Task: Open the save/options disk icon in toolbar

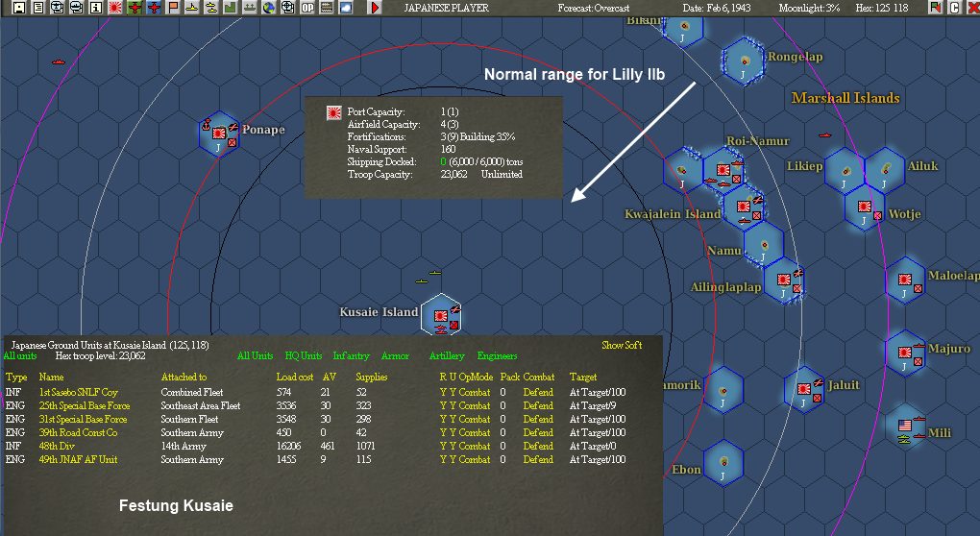Action: 19,8
